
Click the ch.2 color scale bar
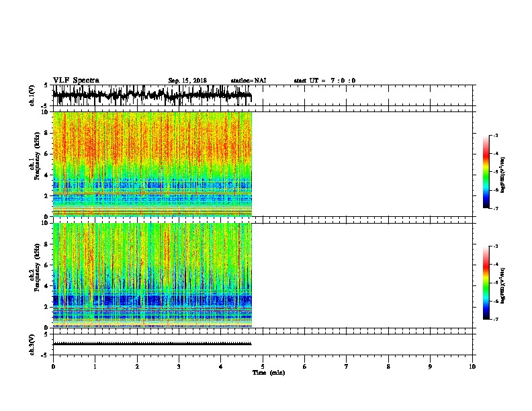486,283
